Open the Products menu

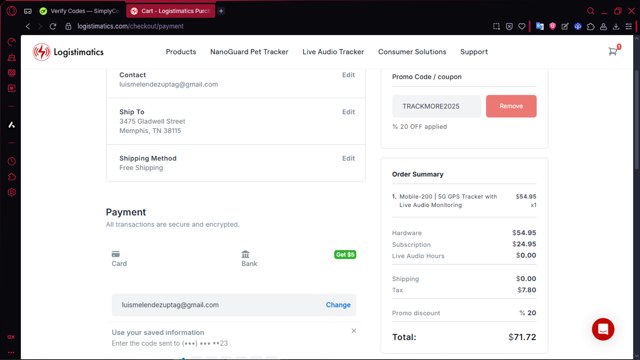pos(181,52)
